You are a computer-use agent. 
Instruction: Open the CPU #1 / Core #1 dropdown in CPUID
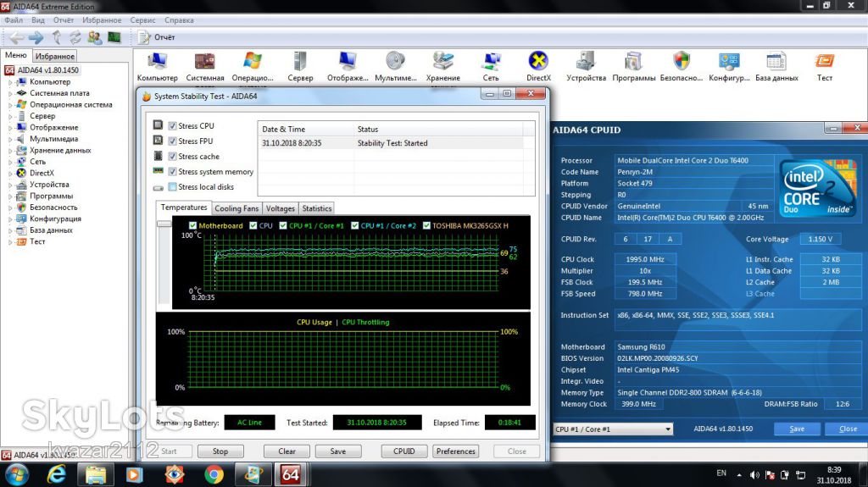(x=614, y=429)
